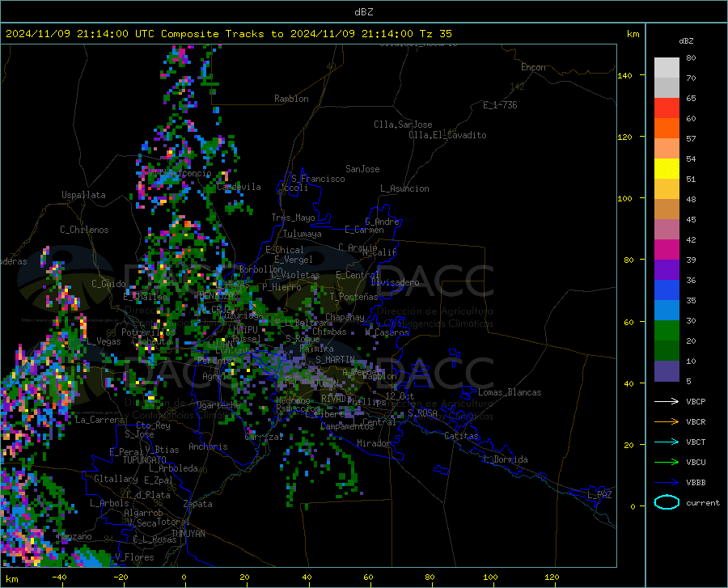Click the L_Asuncion map label

pyautogui.click(x=404, y=188)
